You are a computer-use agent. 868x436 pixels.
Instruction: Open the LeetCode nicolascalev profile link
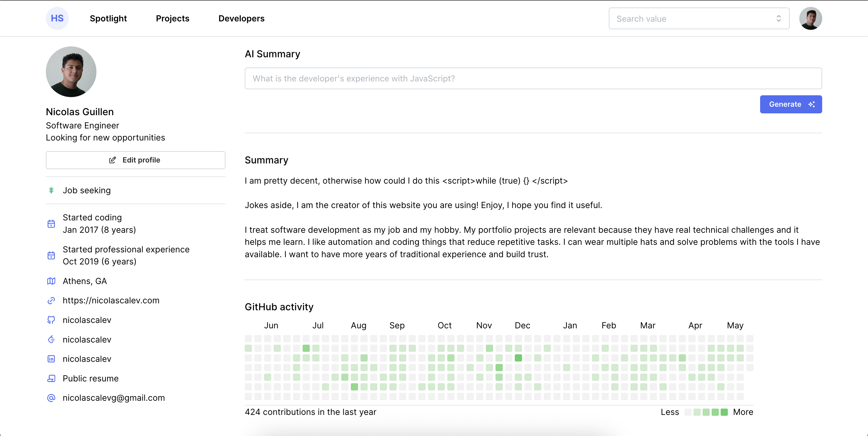tap(87, 340)
